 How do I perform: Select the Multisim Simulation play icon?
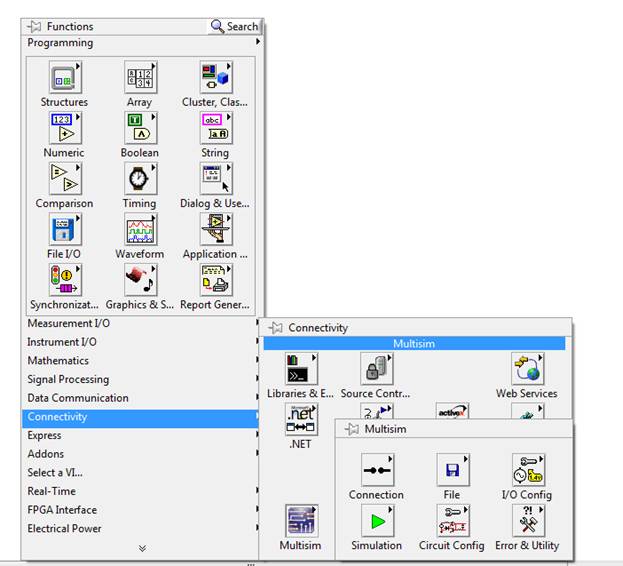(376, 521)
